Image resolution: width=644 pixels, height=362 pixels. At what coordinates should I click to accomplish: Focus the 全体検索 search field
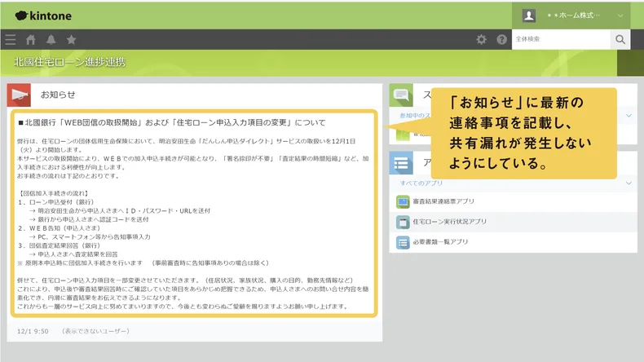tap(561, 39)
